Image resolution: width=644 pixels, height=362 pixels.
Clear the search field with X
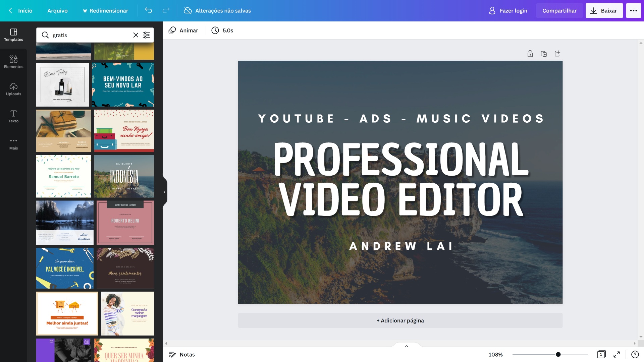(136, 35)
